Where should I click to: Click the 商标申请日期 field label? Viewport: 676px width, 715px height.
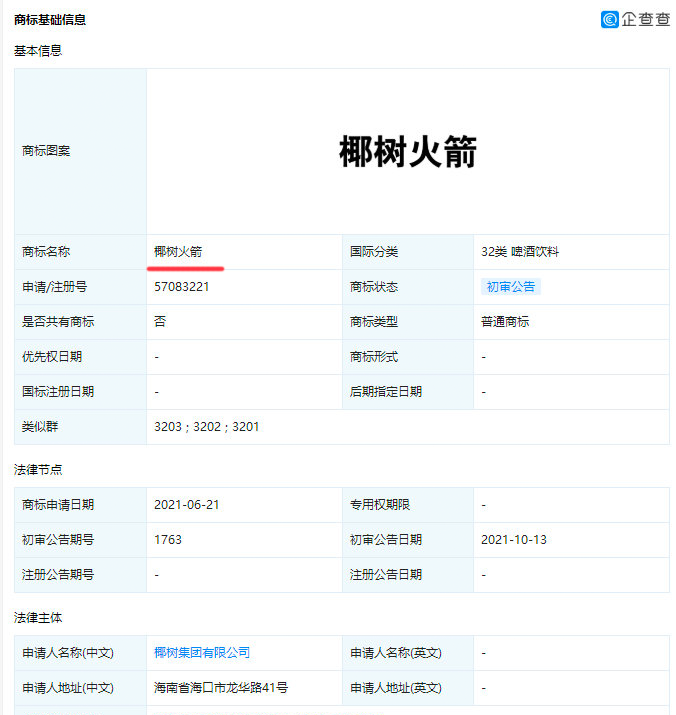click(x=58, y=505)
